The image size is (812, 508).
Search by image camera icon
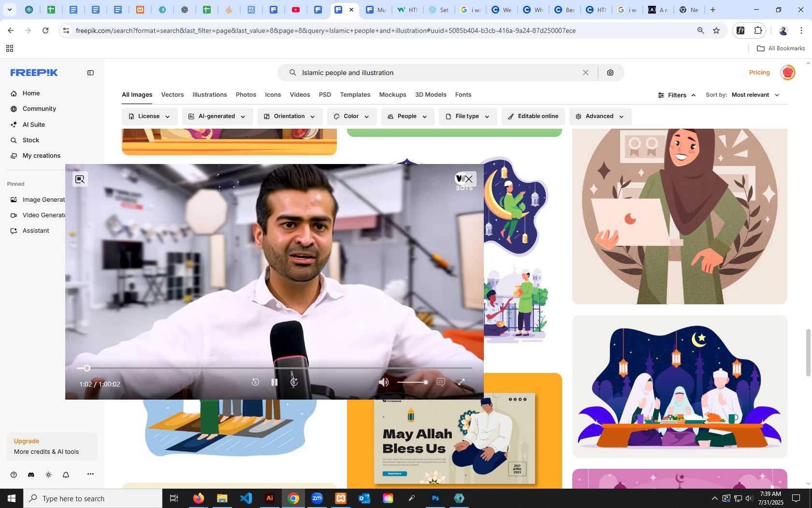point(610,73)
